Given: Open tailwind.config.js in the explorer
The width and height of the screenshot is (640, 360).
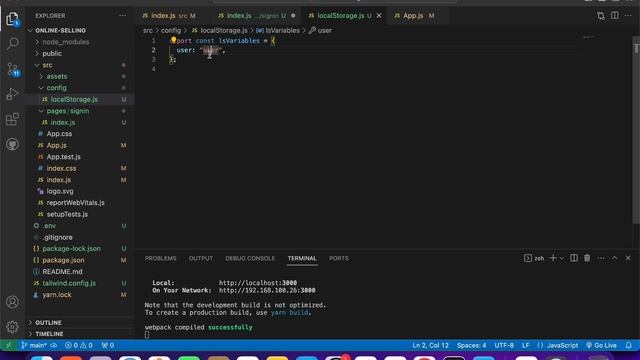Looking at the screenshot, I should click(69, 283).
